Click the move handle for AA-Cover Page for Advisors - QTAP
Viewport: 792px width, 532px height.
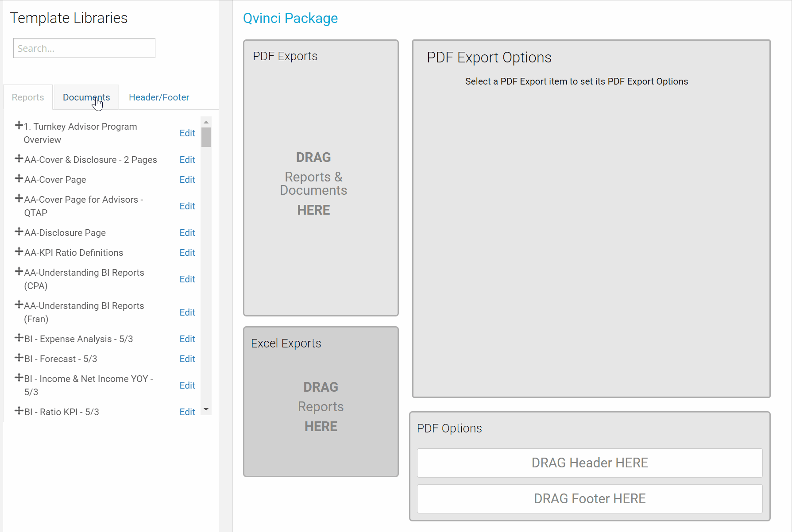pos(19,198)
